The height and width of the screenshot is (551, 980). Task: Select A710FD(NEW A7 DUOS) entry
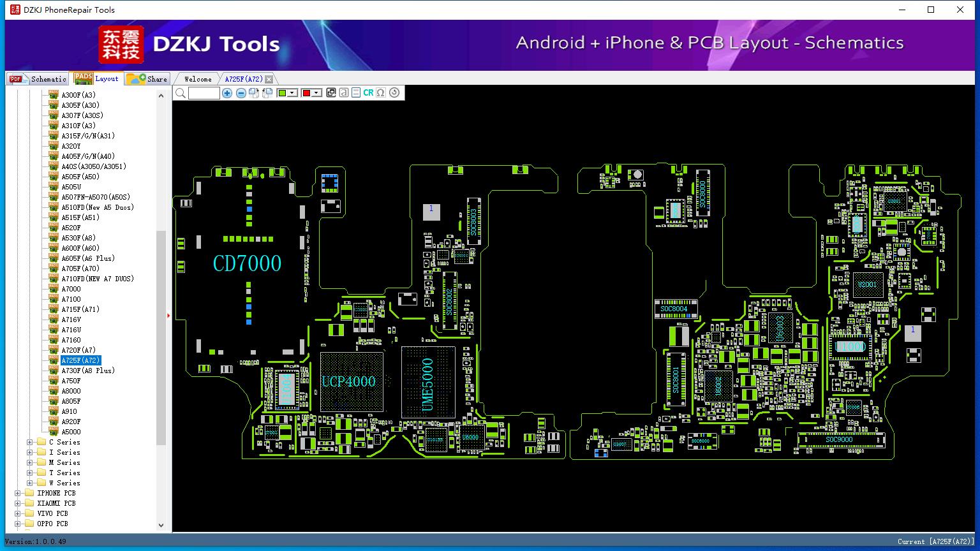(x=98, y=279)
